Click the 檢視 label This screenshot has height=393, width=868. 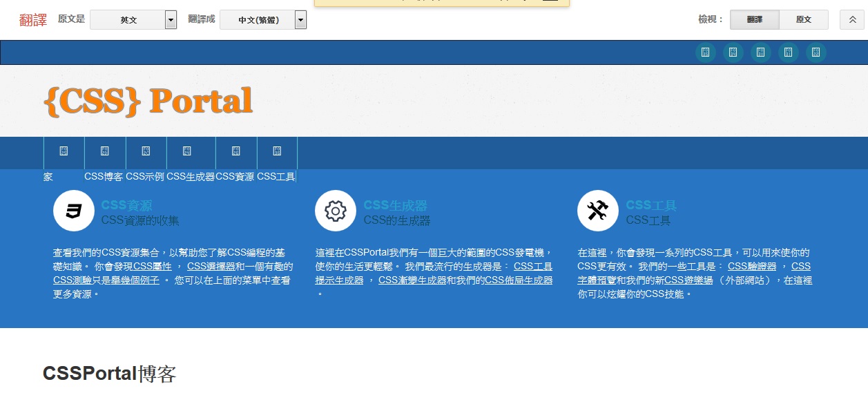coord(712,19)
